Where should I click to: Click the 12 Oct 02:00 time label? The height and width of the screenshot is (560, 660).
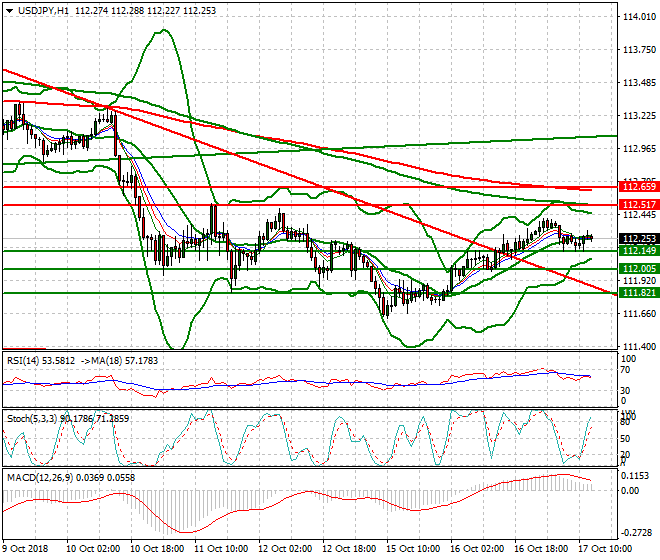click(285, 549)
